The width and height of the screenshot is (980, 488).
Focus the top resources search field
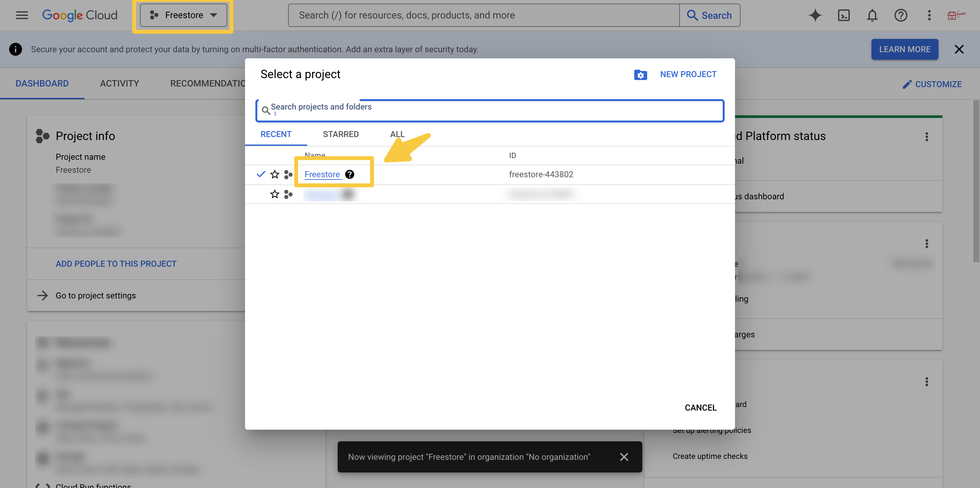click(x=484, y=15)
